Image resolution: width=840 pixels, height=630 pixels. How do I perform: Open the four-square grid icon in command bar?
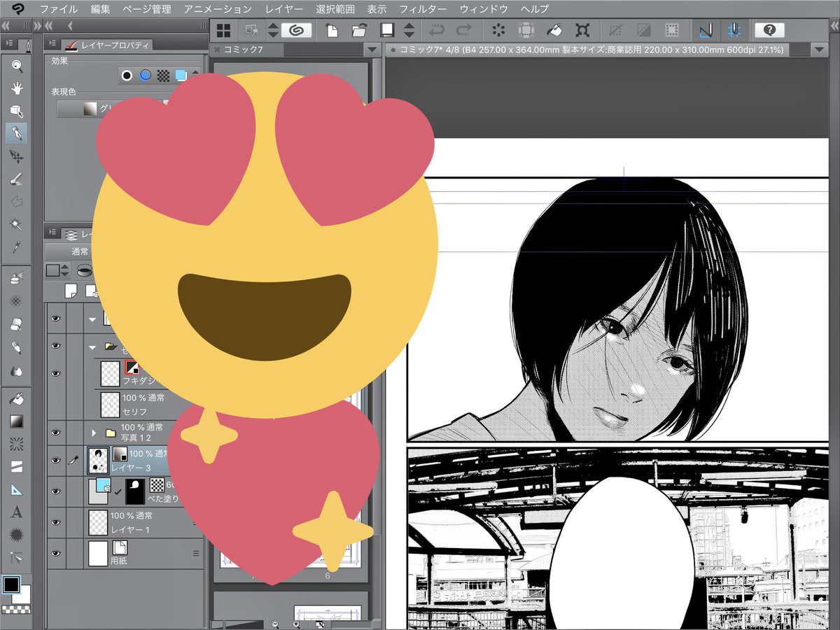[223, 30]
